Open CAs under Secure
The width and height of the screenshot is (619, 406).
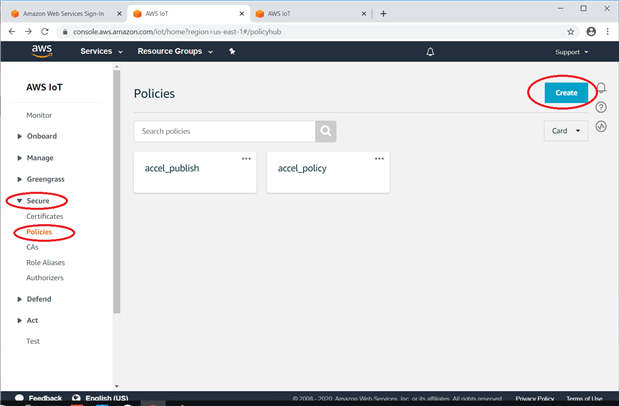point(32,247)
